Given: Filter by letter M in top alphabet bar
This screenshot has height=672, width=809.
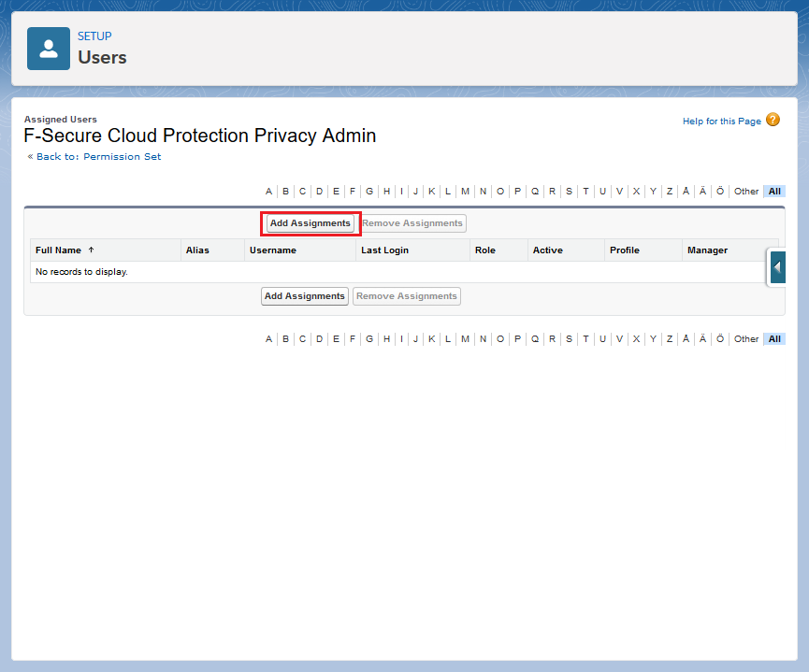Looking at the screenshot, I should [466, 192].
